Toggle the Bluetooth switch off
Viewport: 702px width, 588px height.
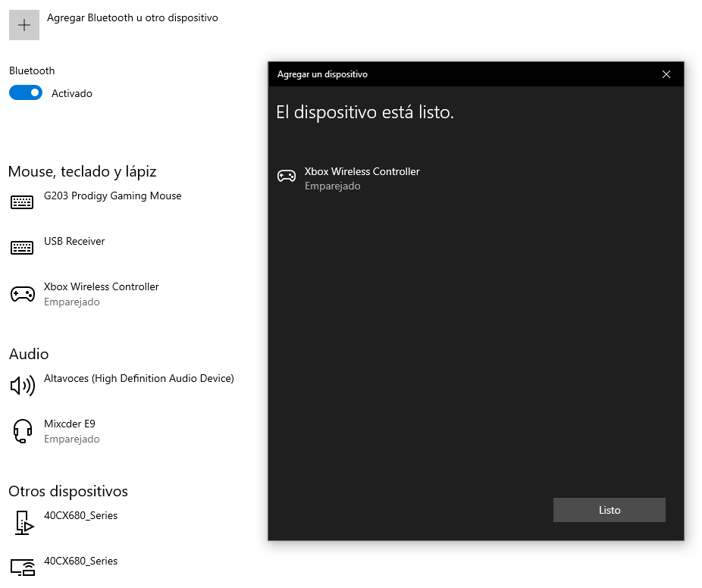pyautogui.click(x=26, y=92)
